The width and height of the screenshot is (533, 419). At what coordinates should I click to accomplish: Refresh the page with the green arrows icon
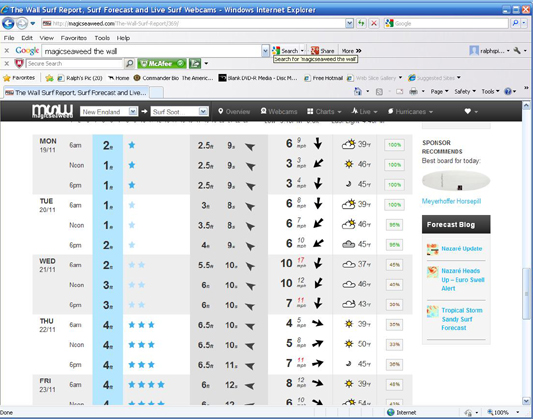(361, 23)
